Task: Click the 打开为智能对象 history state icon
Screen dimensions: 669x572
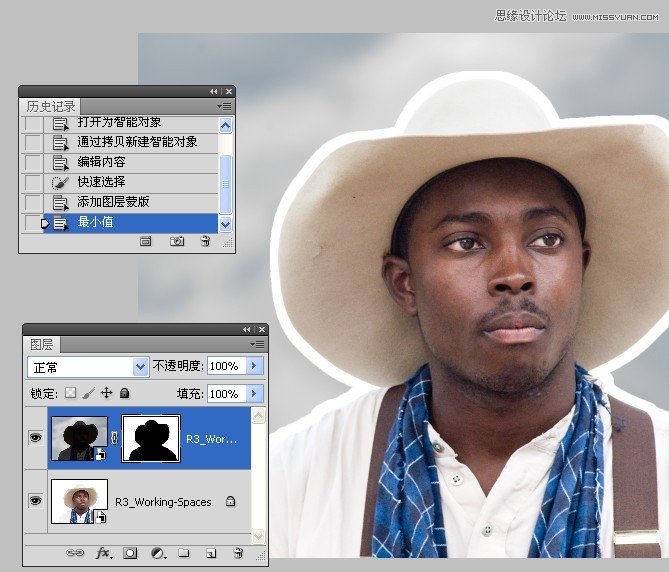Action: [x=60, y=124]
